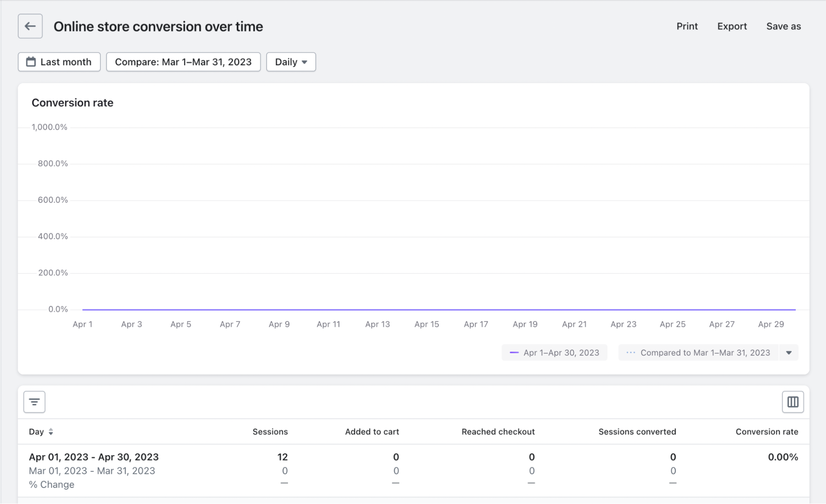Click the 400.0% y-axis label
826x504 pixels.
pyautogui.click(x=52, y=236)
